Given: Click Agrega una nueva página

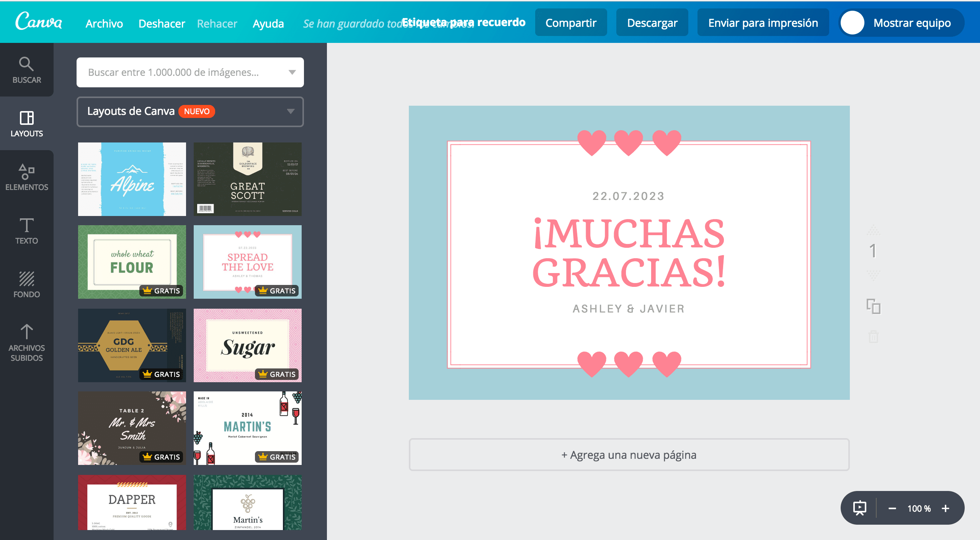Looking at the screenshot, I should (629, 455).
